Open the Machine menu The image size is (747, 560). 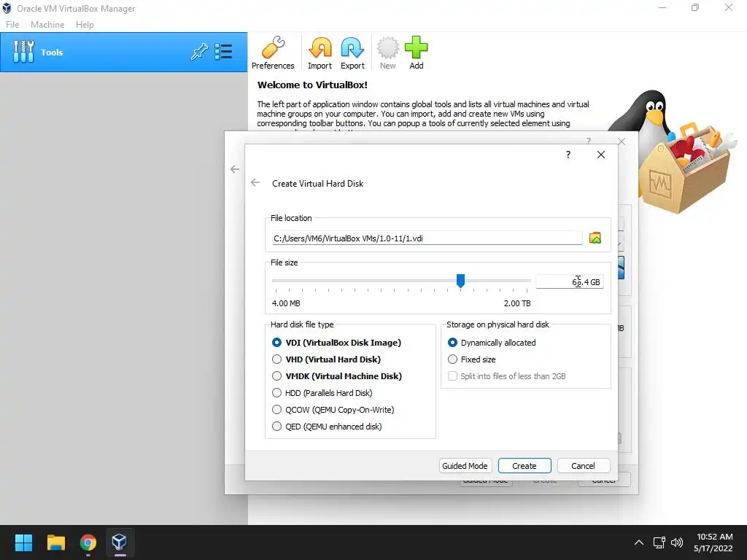click(x=47, y=25)
